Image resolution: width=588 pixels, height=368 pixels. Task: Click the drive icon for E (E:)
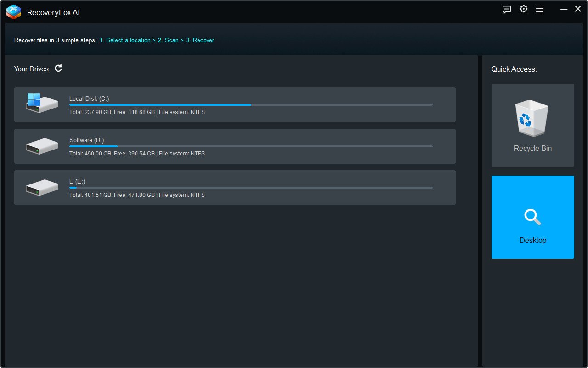42,187
